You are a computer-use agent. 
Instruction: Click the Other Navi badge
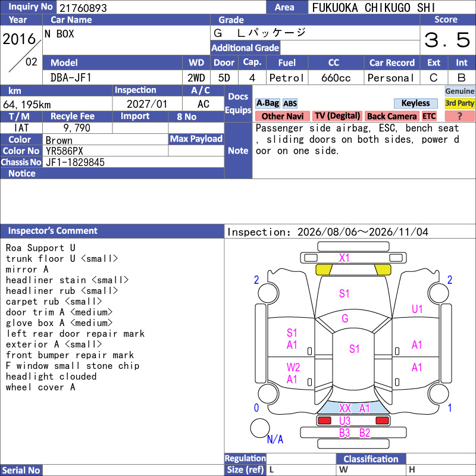pos(282,116)
